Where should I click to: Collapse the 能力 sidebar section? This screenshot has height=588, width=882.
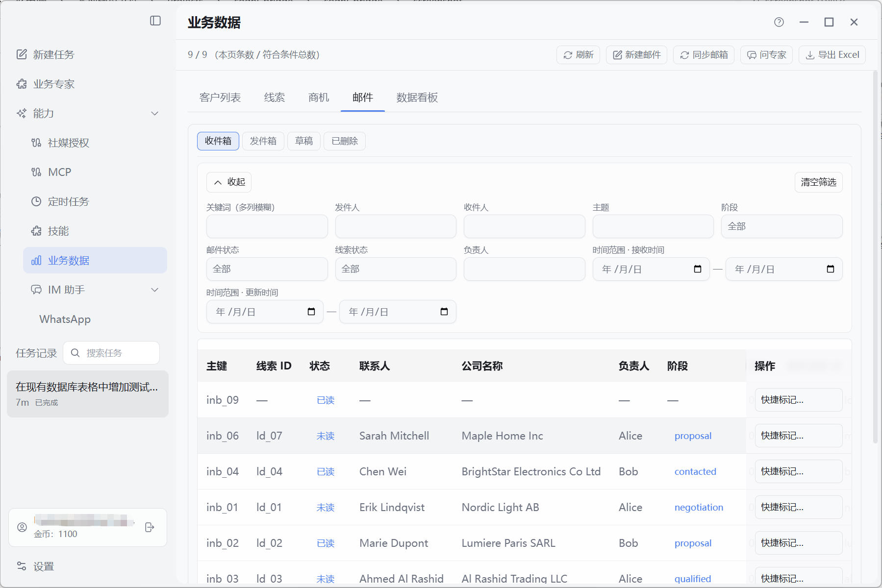155,113
